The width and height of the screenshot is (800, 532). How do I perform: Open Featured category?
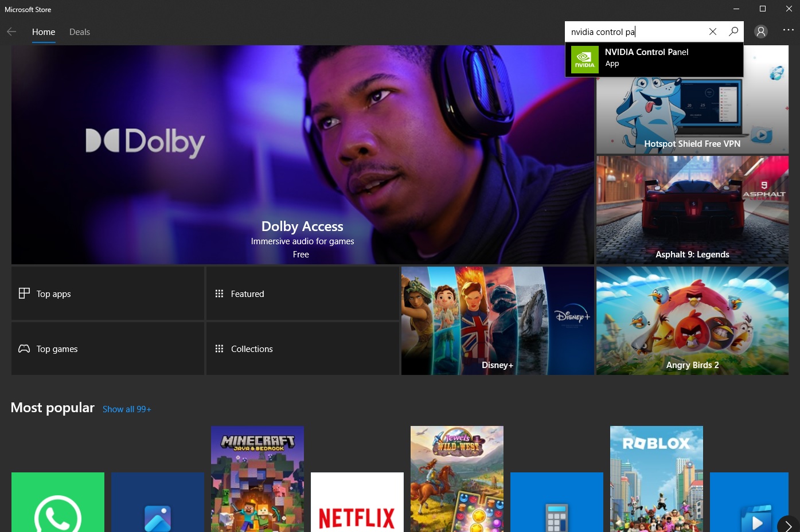tap(303, 294)
